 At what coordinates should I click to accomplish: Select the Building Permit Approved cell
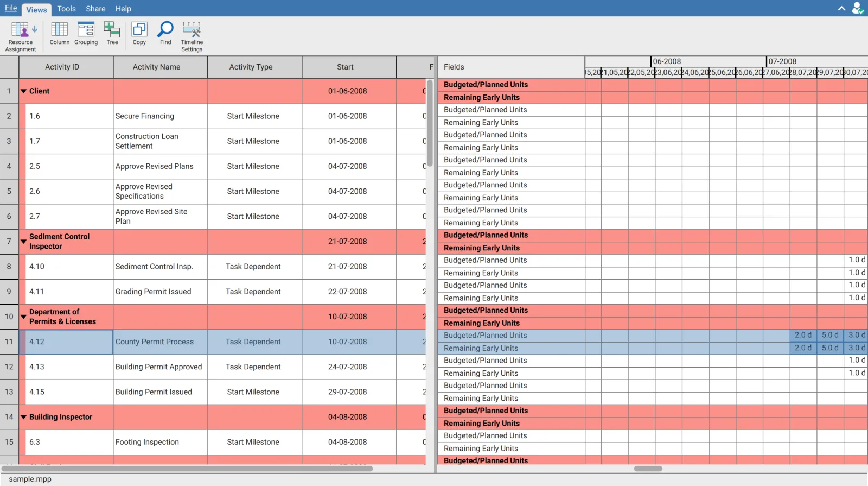(x=160, y=367)
